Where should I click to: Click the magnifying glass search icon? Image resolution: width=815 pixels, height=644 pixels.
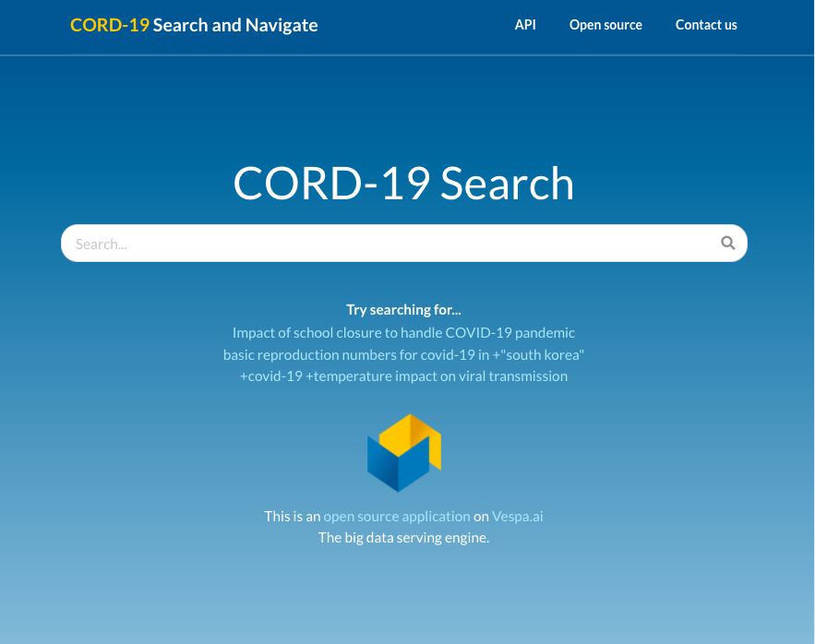727,244
